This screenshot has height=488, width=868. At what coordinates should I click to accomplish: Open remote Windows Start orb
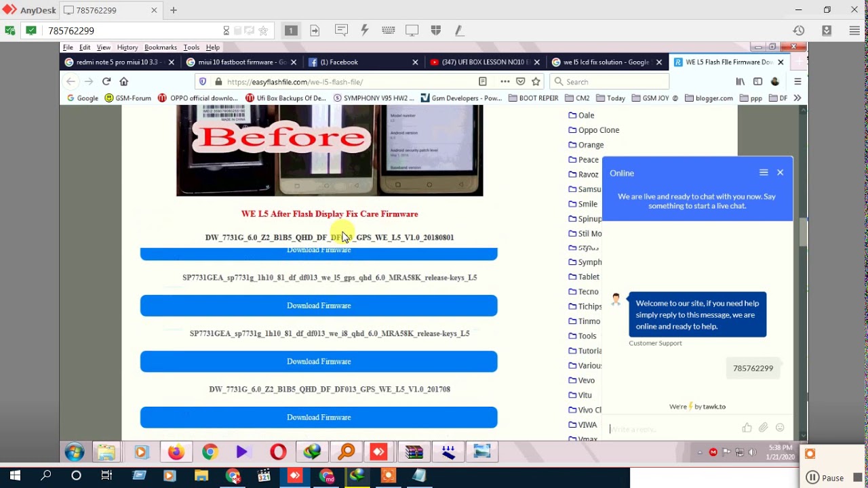(x=75, y=452)
